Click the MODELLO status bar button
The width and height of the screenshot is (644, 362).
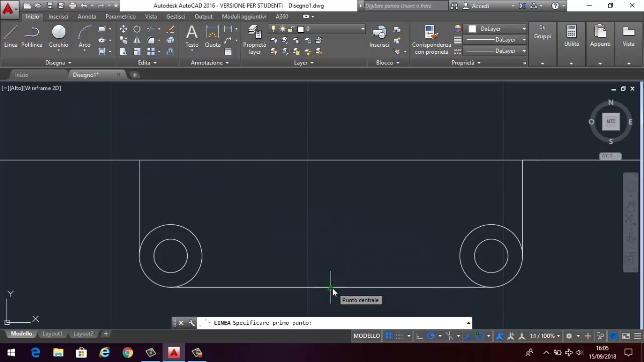(x=367, y=336)
